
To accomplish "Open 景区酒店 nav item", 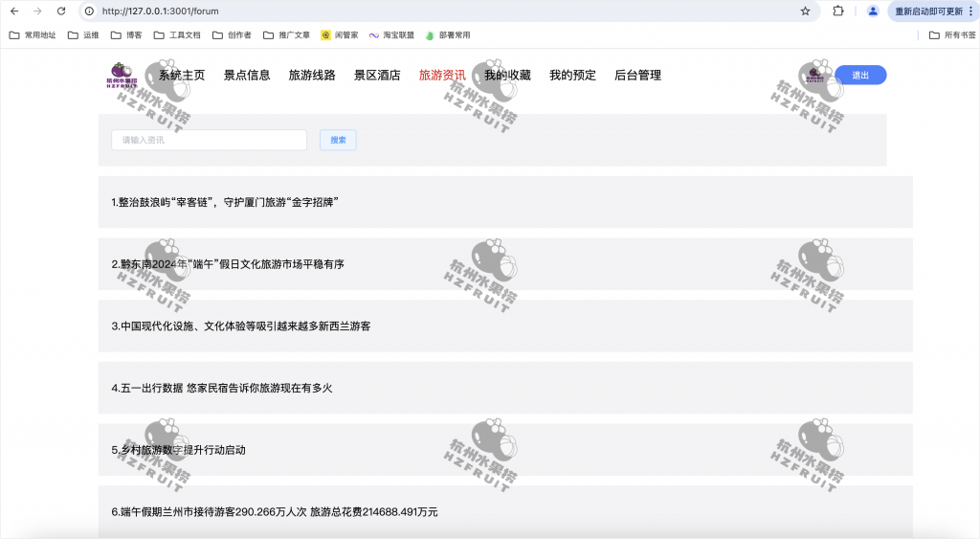I will click(x=377, y=75).
